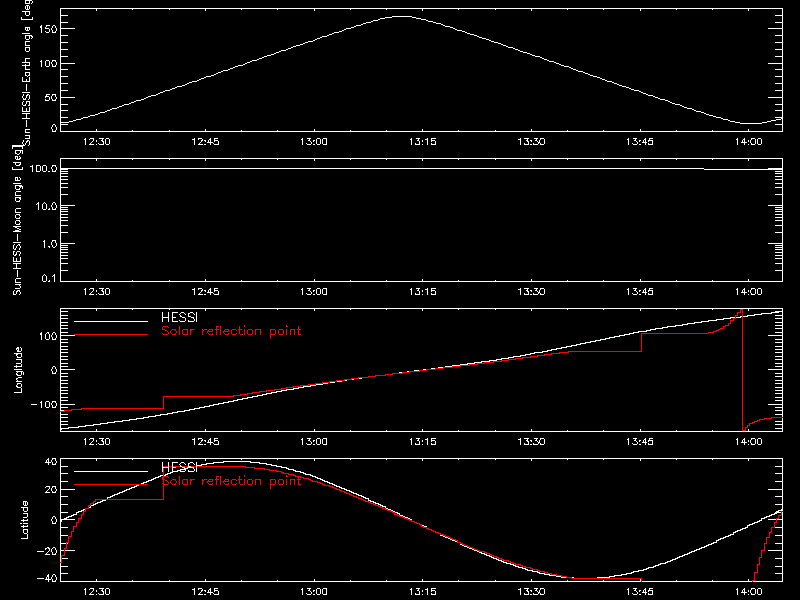Viewport: 800px width, 600px height.
Task: Select the Longitude axis title
Action: (x=18, y=370)
